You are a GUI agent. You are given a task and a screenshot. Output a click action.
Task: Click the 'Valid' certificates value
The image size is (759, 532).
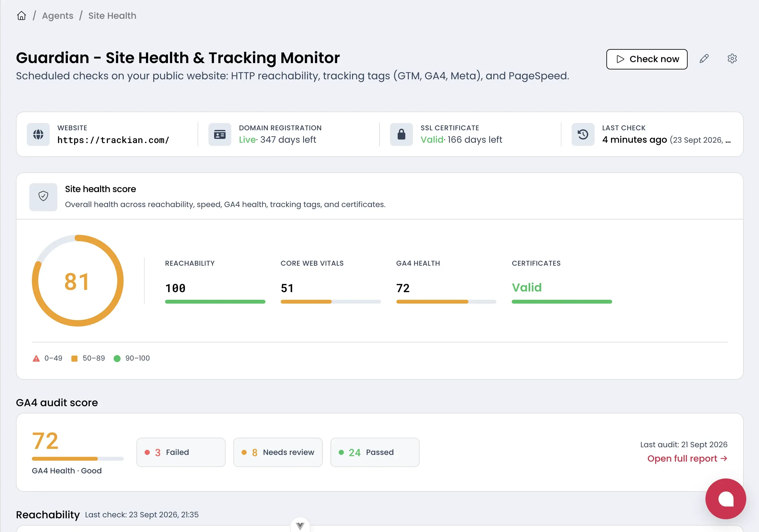[527, 287]
